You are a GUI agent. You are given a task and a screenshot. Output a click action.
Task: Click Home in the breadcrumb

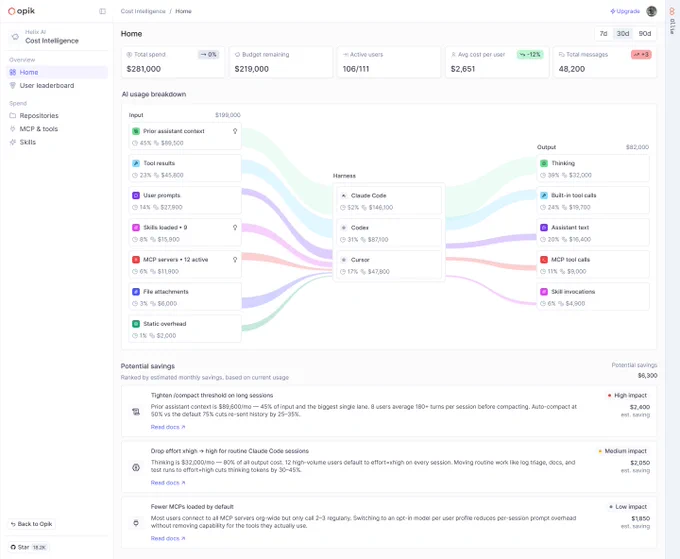(183, 11)
